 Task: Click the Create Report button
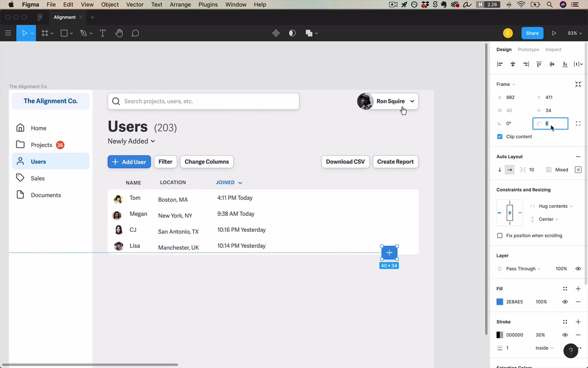click(396, 162)
